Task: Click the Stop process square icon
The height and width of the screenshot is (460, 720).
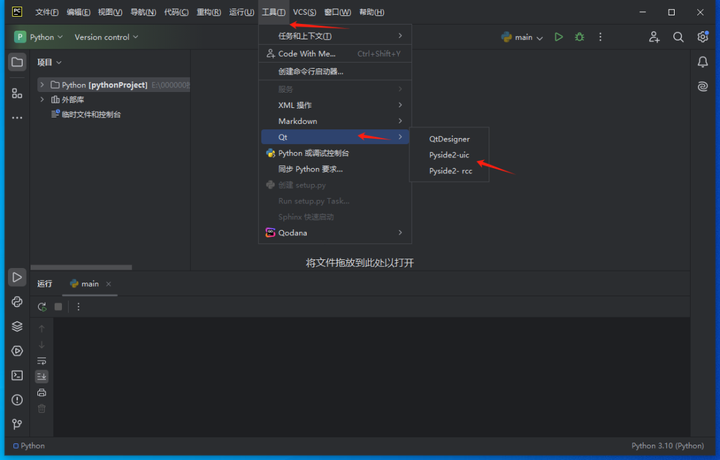Action: [x=58, y=307]
